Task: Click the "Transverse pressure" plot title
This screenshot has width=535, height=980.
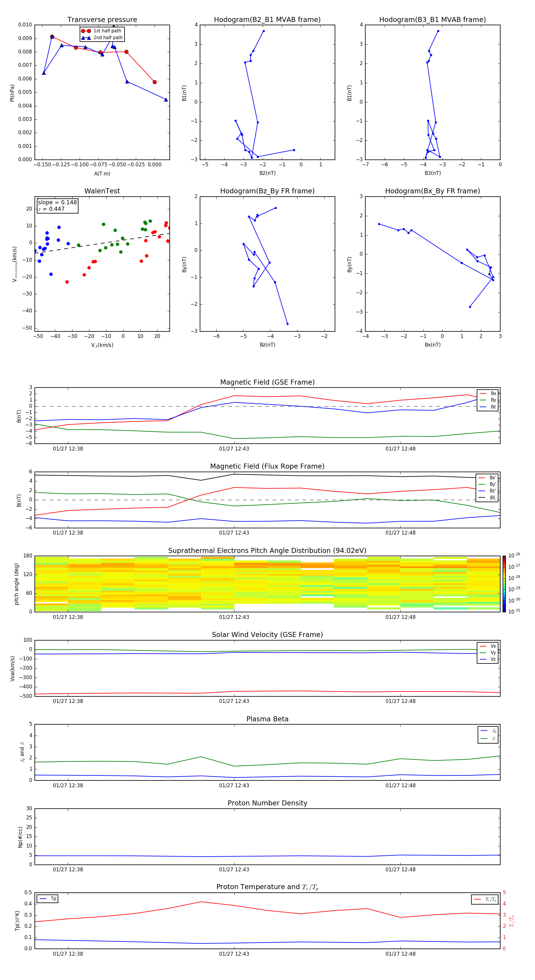Action: coord(102,20)
